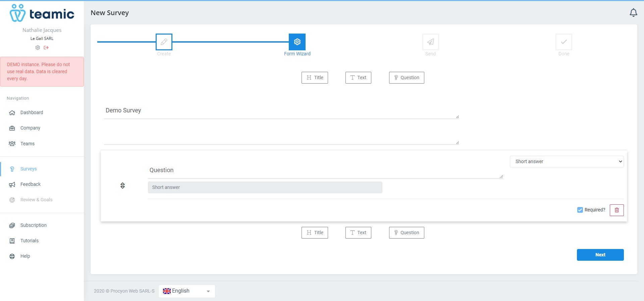This screenshot has width=644, height=301.
Task: Open Surveys in the navigation
Action: pos(29,169)
